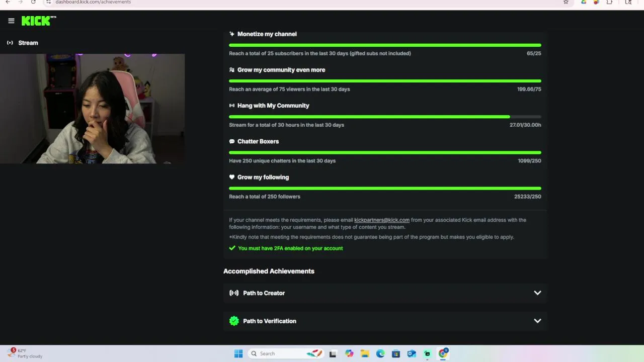
Task: Open Outlook from the taskbar
Action: click(412, 353)
